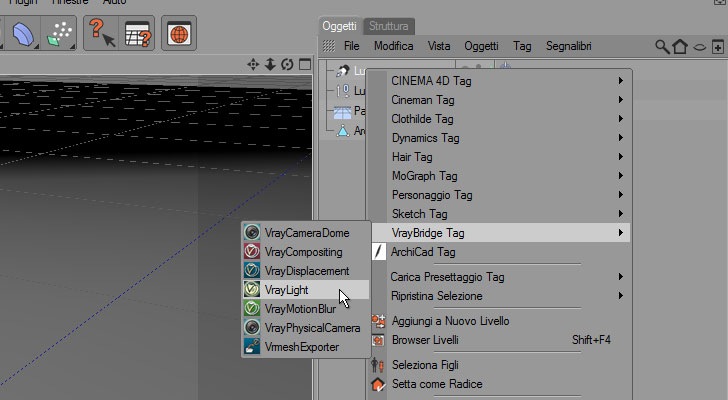Click the VrayMotionBlur green icon
Viewport: 728px width, 400px height.
pyautogui.click(x=252, y=309)
